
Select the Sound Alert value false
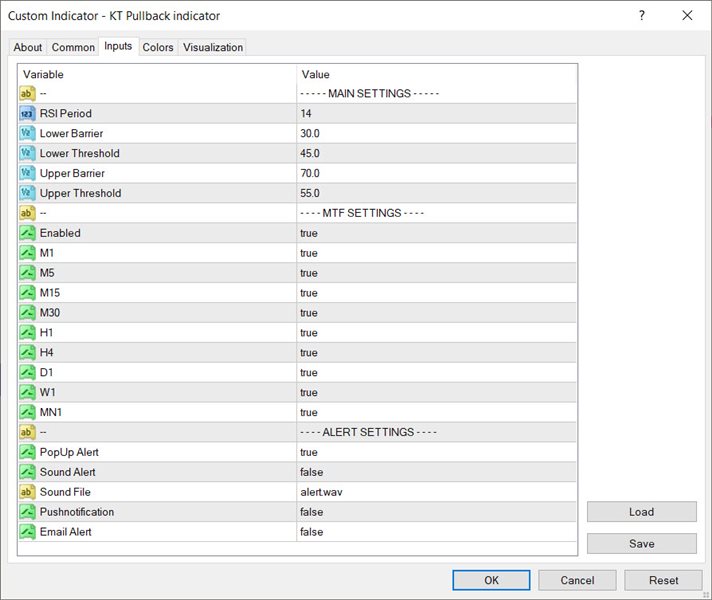tap(312, 472)
